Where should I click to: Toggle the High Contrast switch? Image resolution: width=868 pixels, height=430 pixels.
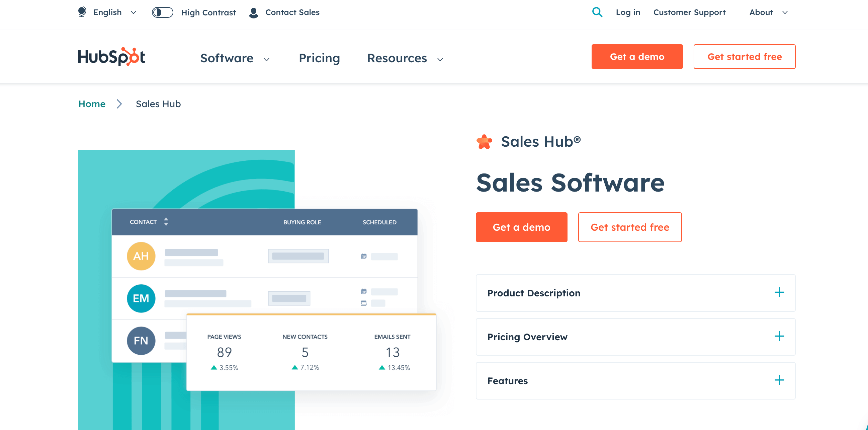click(x=162, y=12)
